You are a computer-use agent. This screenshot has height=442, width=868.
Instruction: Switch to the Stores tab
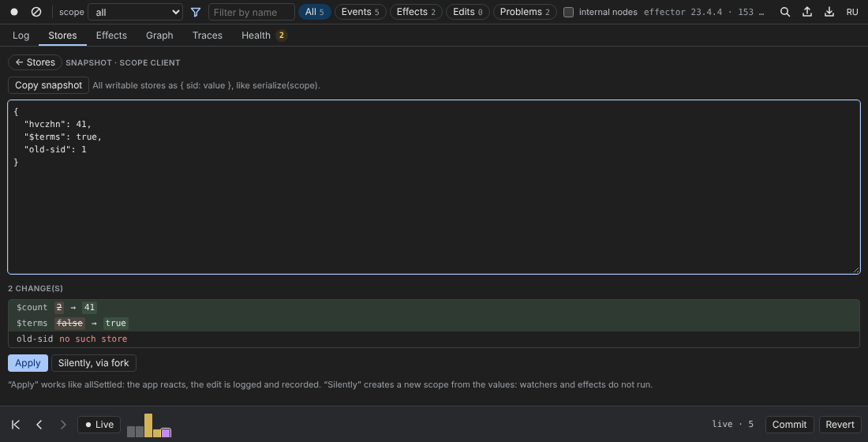pyautogui.click(x=62, y=36)
